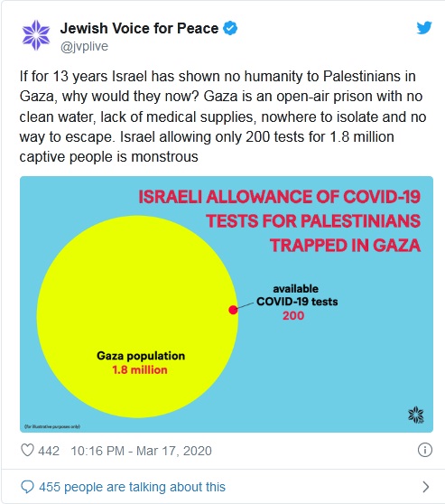The height and width of the screenshot is (504, 445).
Task: Open the embedded COVID-19 tests infographic
Action: click(x=227, y=304)
